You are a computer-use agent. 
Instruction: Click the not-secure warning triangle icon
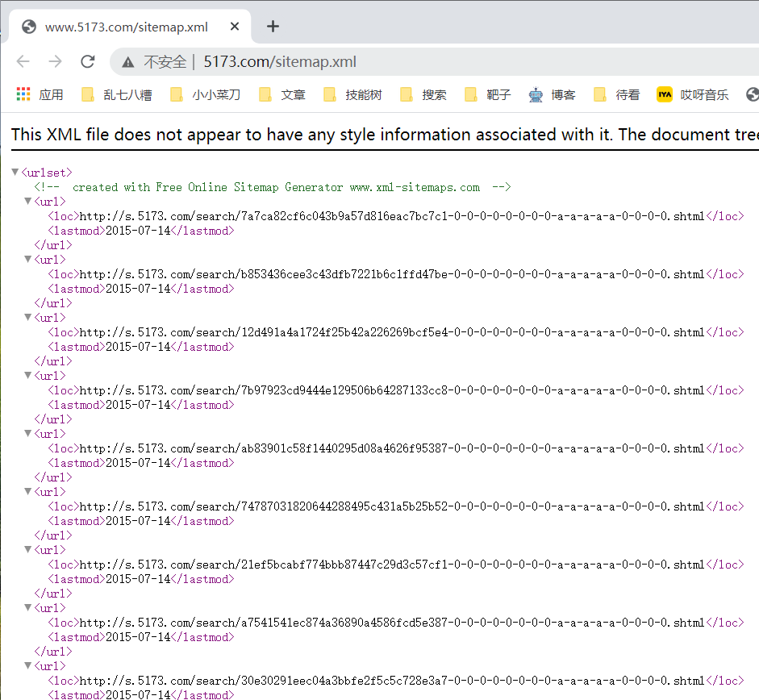[x=127, y=62]
